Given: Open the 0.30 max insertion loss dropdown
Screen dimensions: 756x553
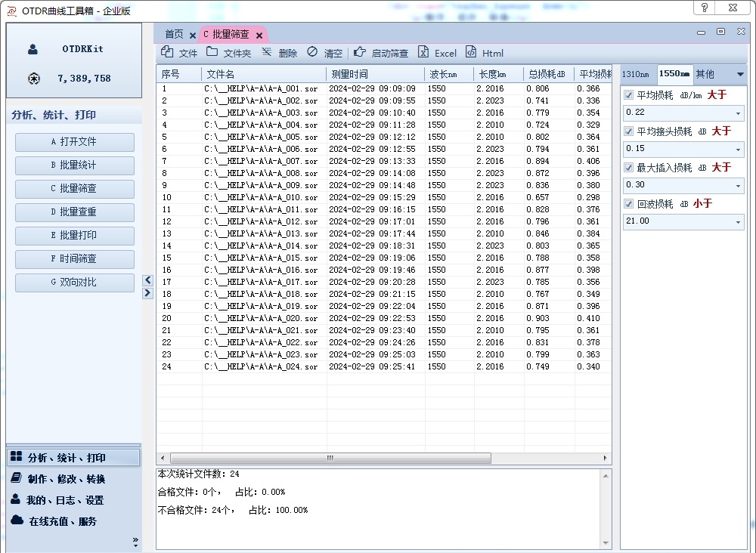Looking at the screenshot, I should (738, 186).
